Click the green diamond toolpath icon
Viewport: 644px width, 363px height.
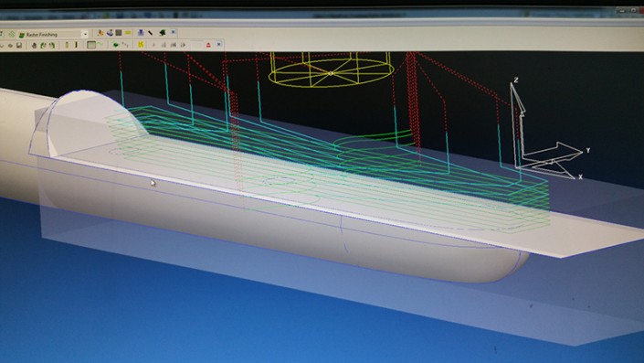click(x=12, y=34)
